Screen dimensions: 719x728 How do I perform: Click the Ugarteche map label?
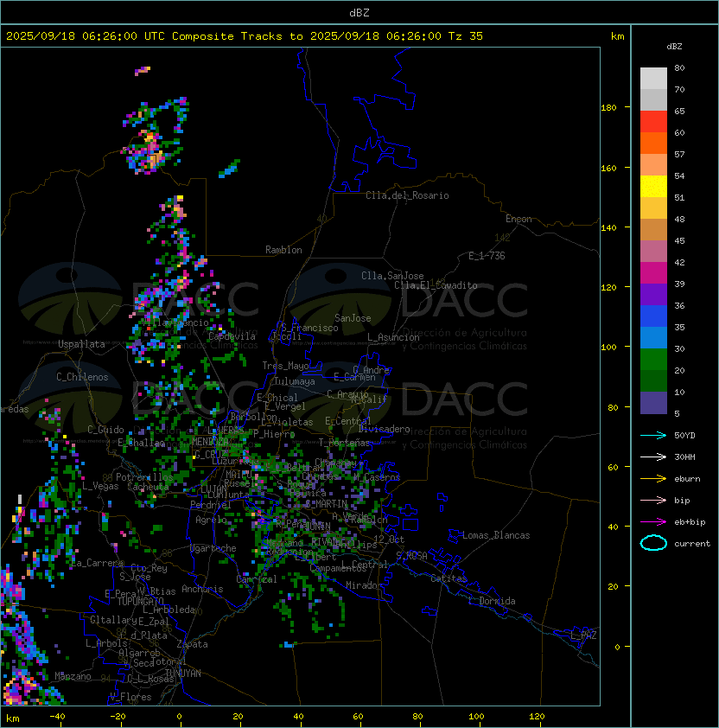click(213, 548)
